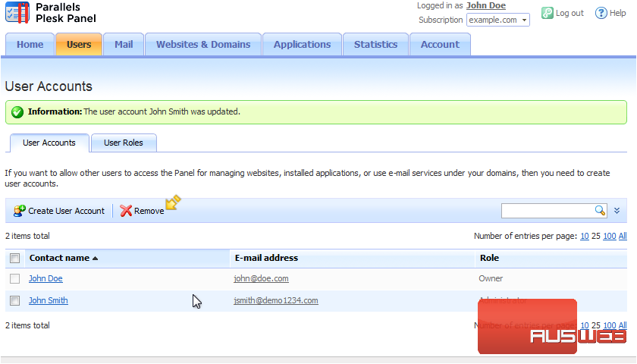Open John Doe contact name link
This screenshot has height=364, width=637.
coord(45,278)
